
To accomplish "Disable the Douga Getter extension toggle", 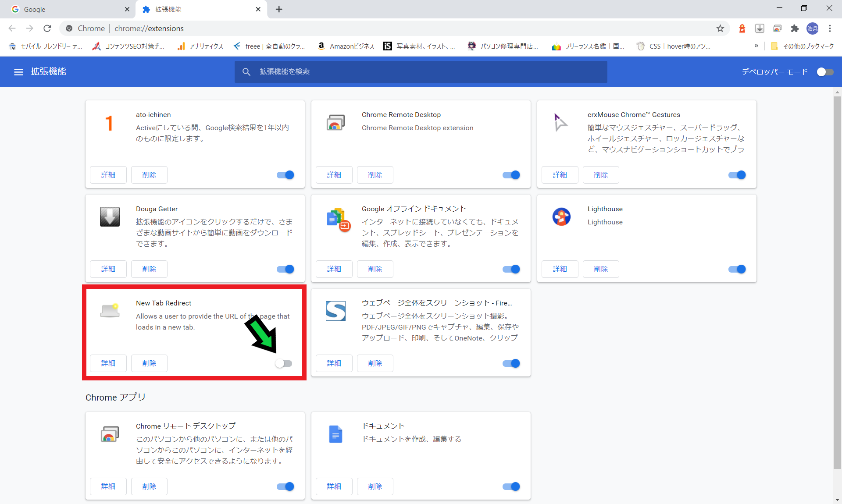I will click(x=284, y=268).
